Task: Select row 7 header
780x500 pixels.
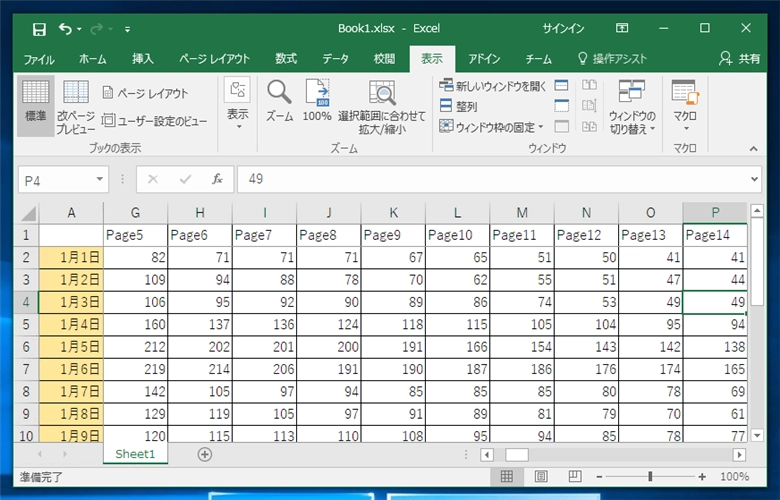Action: click(26, 369)
